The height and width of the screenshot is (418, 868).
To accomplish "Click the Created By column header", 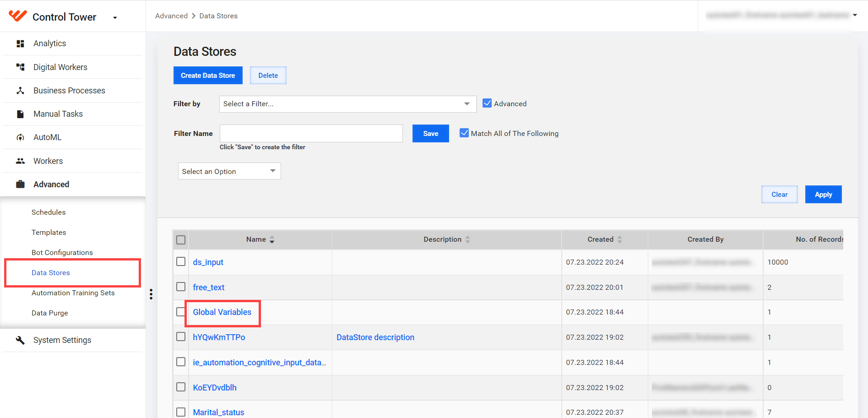I will [x=705, y=239].
